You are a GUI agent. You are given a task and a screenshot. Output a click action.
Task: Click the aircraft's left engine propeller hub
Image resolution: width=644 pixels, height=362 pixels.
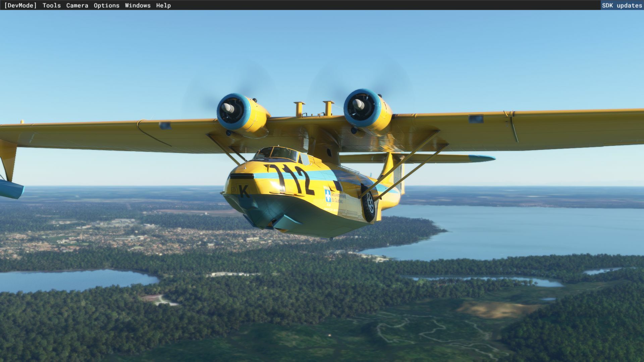(229, 108)
